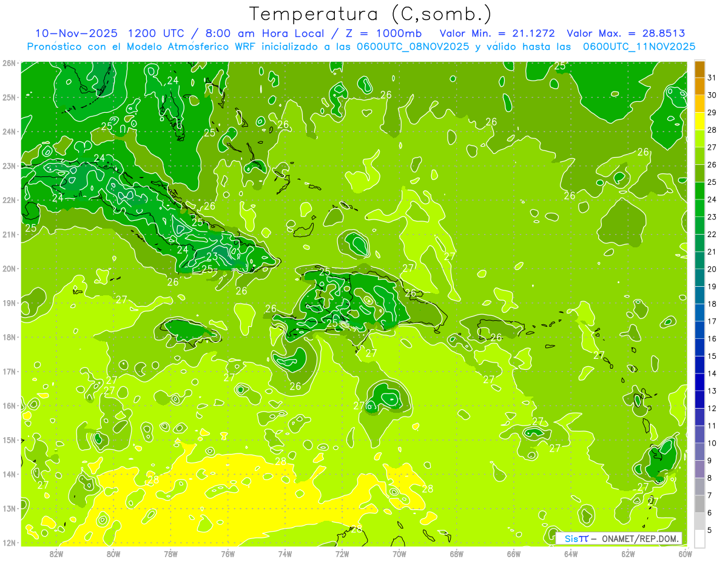This screenshot has width=728, height=562.
Task: Click "Valor Max. = 28.8513" value
Action: click(626, 33)
